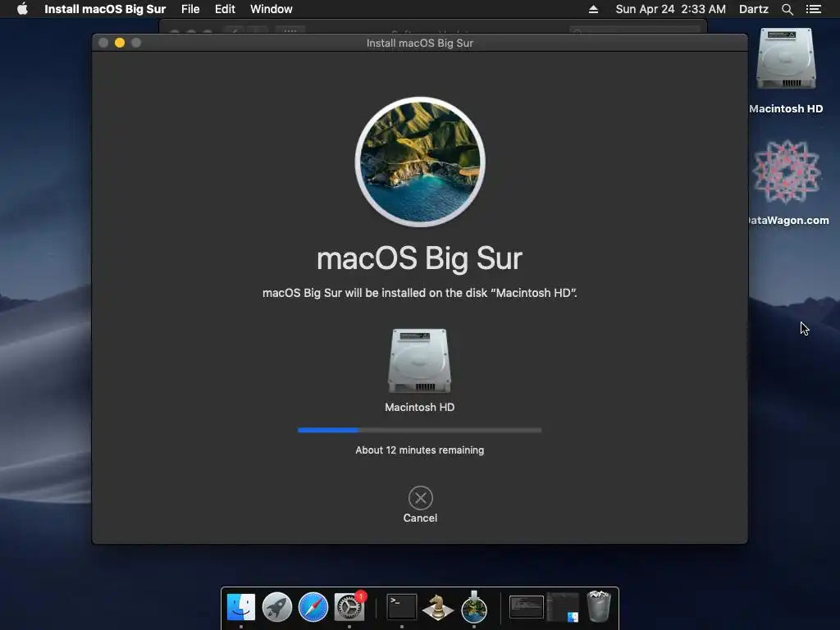Open the Dartz user menu

point(753,9)
